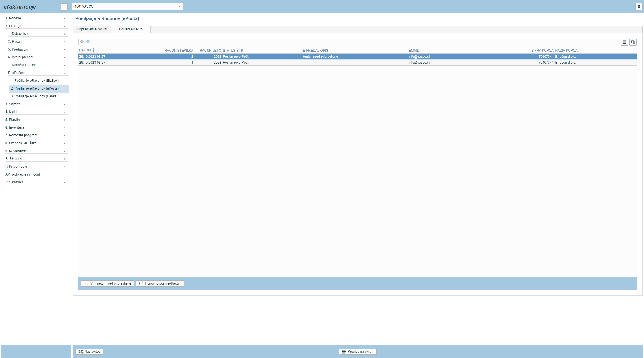This screenshot has height=358, width=644.
Task: Sort by NAZIV KUPCA column
Action: click(566, 51)
